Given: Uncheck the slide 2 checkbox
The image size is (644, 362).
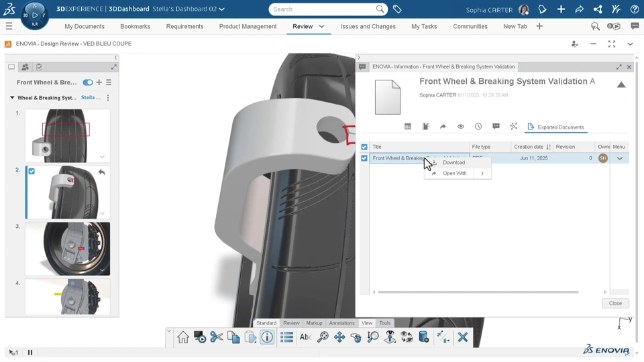Looking at the screenshot, I should 32,171.
